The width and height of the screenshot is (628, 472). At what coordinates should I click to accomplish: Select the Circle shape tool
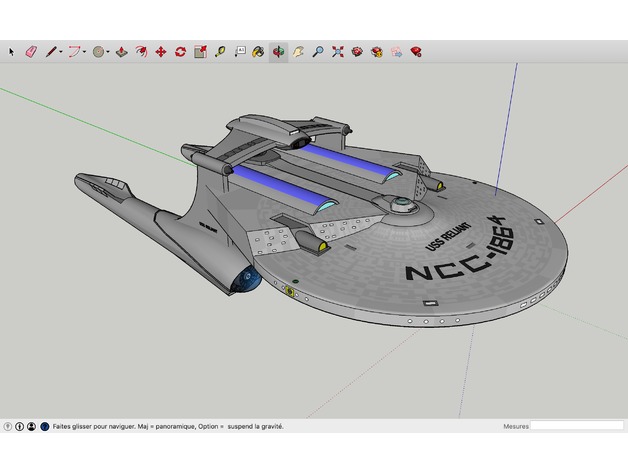(x=99, y=51)
